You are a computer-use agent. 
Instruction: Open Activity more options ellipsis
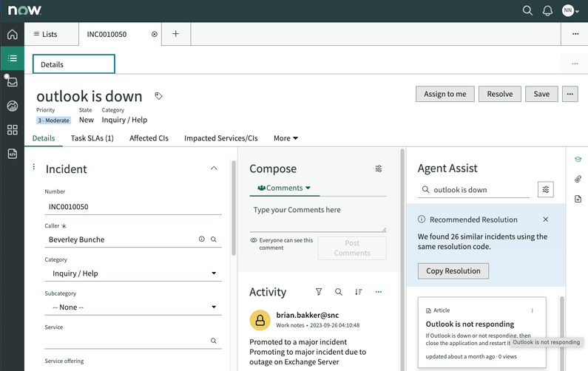coord(379,292)
